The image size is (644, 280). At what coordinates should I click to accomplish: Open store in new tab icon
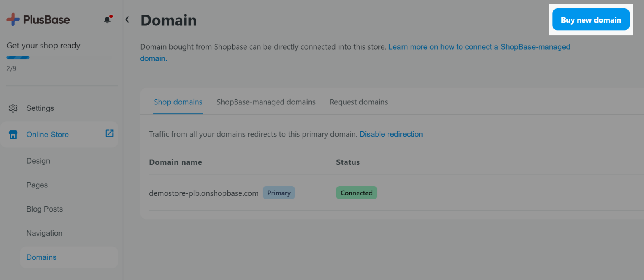(109, 133)
